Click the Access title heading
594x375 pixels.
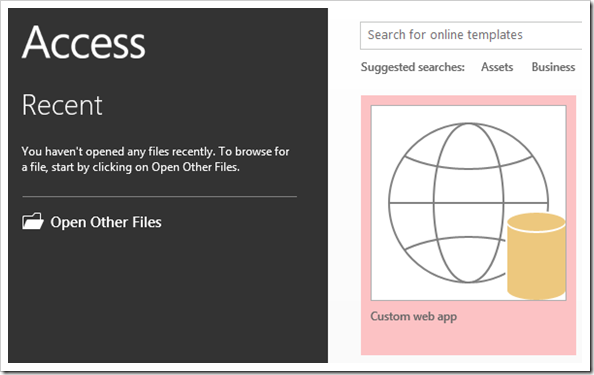pyautogui.click(x=84, y=42)
